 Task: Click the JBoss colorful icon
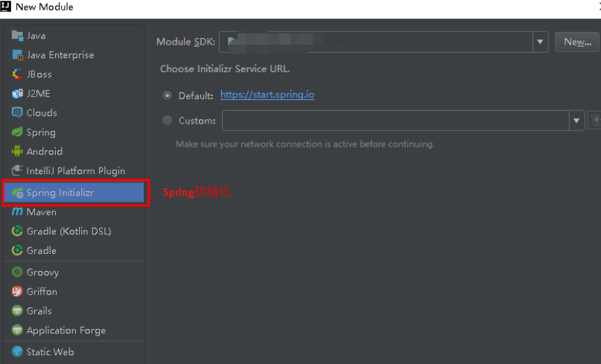pos(17,74)
